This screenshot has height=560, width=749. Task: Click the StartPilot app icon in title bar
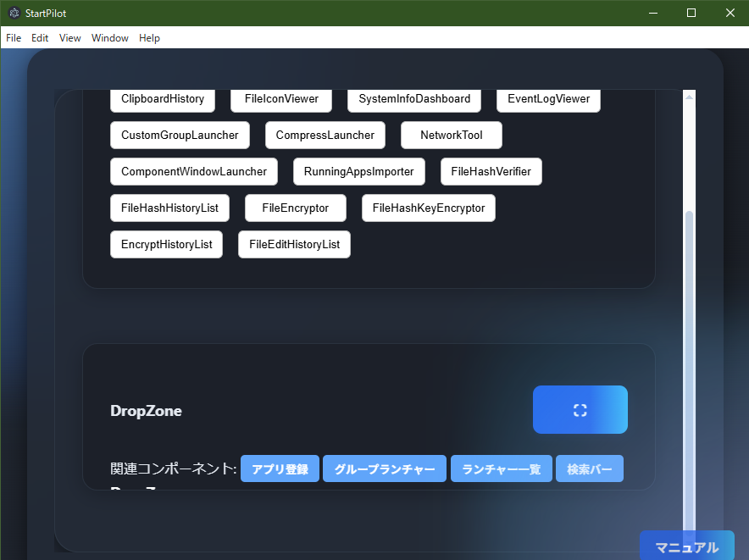14,13
